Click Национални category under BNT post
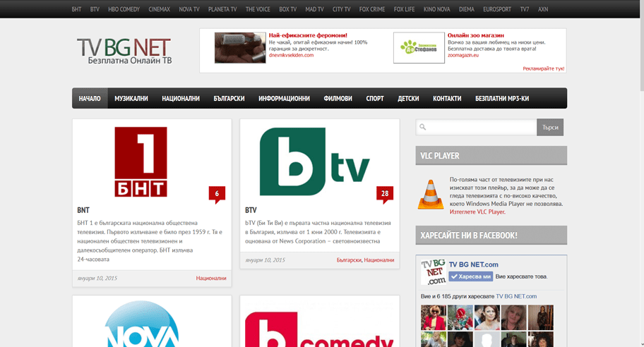 [211, 278]
